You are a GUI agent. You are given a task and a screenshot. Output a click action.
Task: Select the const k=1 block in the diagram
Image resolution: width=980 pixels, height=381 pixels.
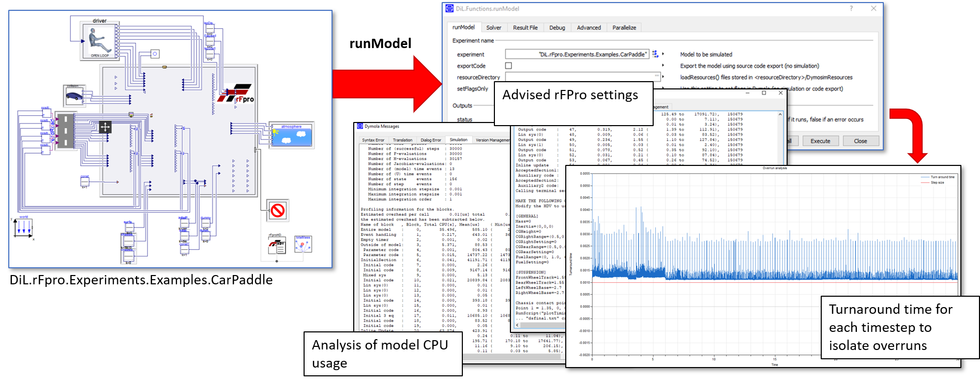click(x=85, y=181)
